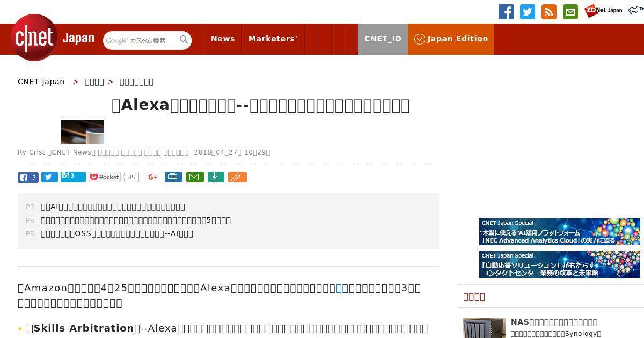Focus the Google custom search field
This screenshot has height=338, width=644.
click(142, 40)
